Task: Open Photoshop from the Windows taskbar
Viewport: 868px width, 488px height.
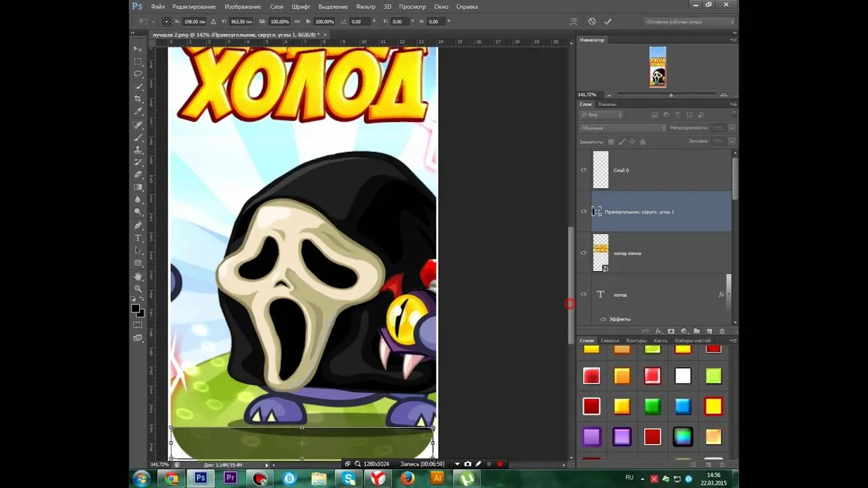Action: click(x=201, y=478)
